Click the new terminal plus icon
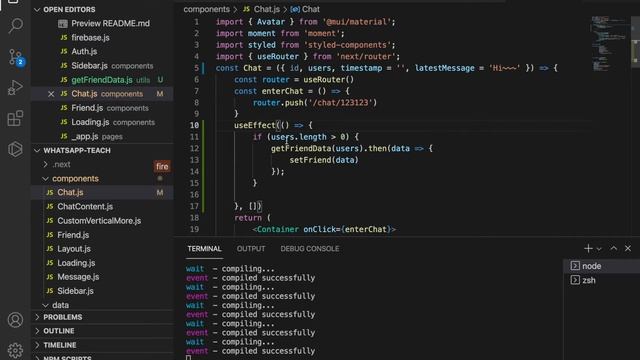 click(x=588, y=248)
